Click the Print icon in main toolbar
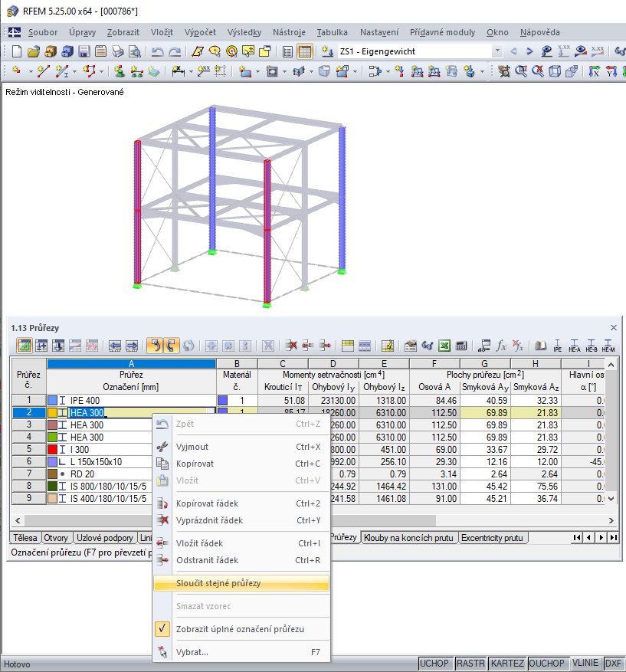Screen dimensions: 626x672 118,51
